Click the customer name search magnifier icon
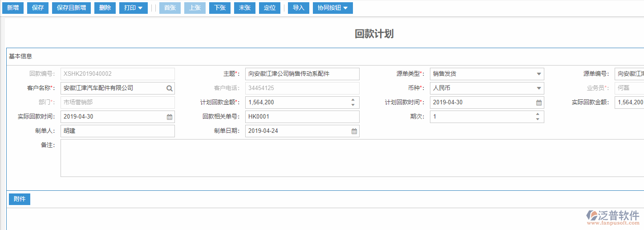Screen dimensions: 644x230 pos(170,88)
